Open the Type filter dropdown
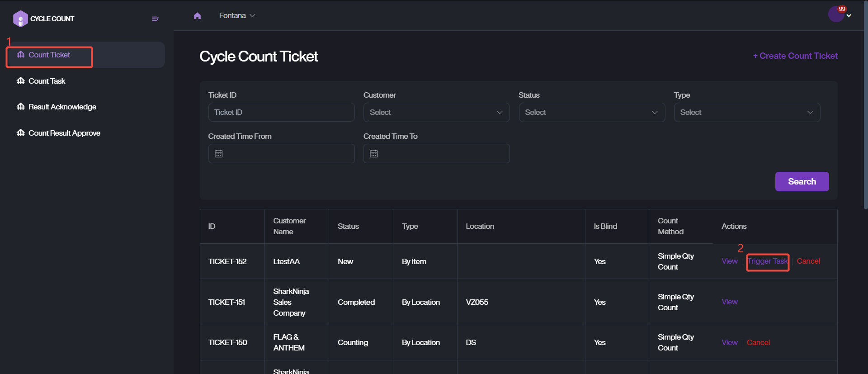The height and width of the screenshot is (374, 868). tap(746, 112)
